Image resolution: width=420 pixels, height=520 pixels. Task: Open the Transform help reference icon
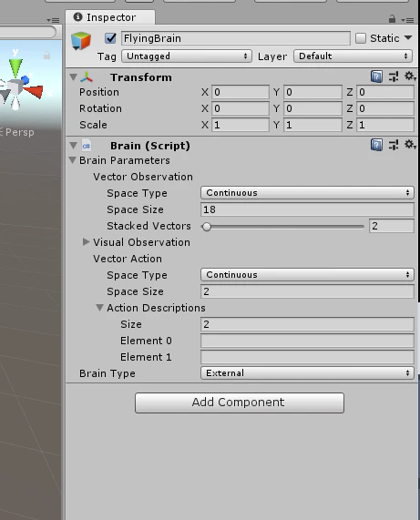click(x=376, y=76)
